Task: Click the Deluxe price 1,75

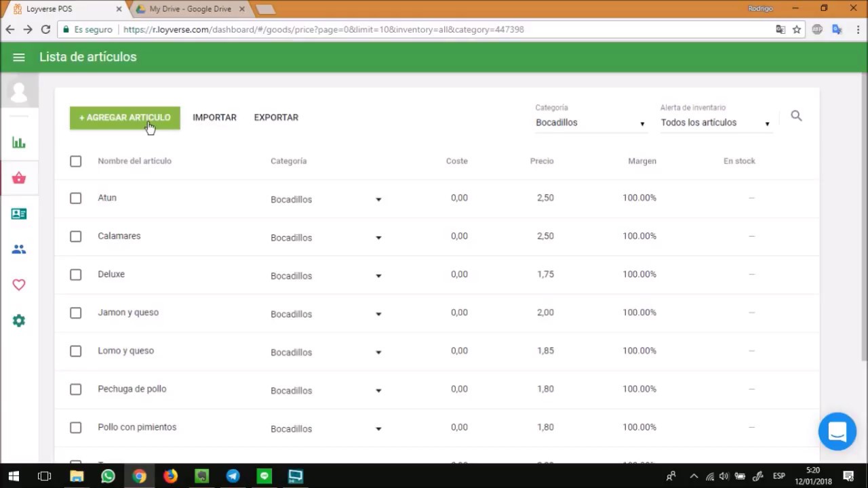Action: (x=545, y=274)
